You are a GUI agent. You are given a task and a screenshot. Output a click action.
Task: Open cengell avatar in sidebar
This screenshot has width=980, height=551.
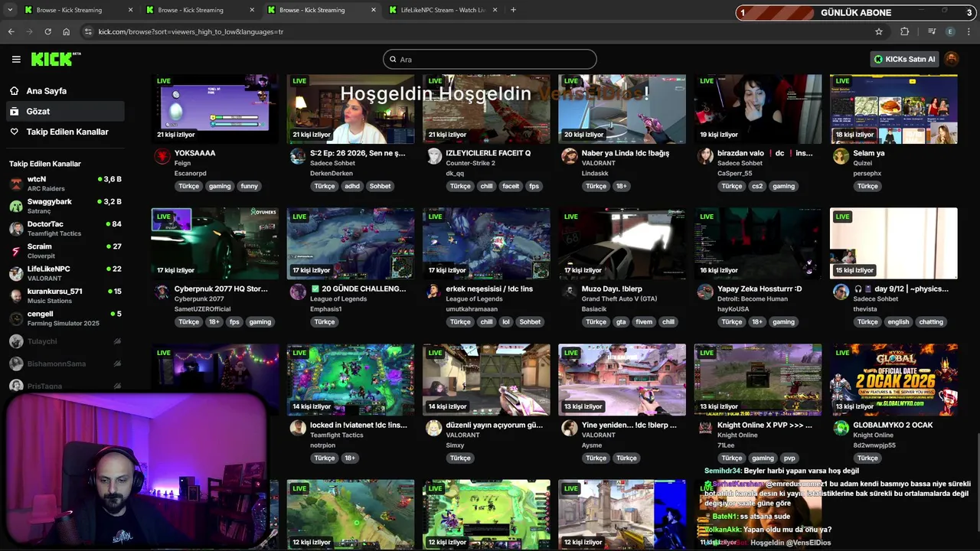(16, 318)
